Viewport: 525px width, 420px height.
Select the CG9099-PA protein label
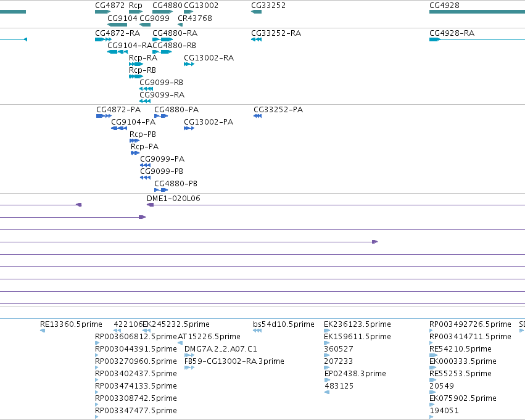[162, 159]
